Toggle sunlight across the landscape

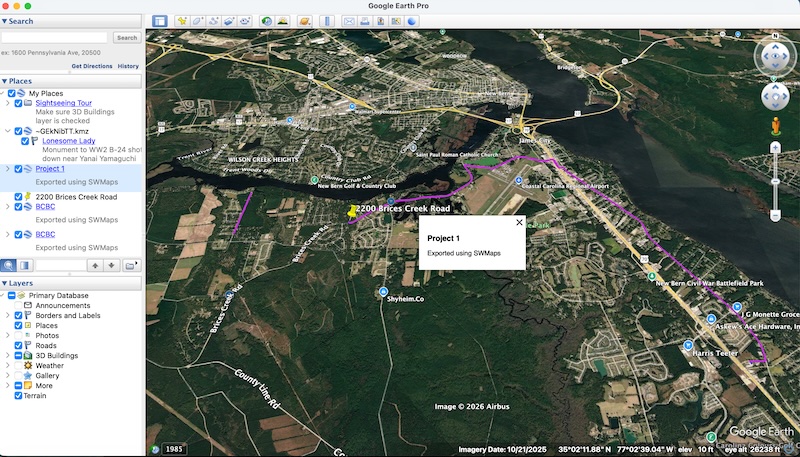[282, 21]
